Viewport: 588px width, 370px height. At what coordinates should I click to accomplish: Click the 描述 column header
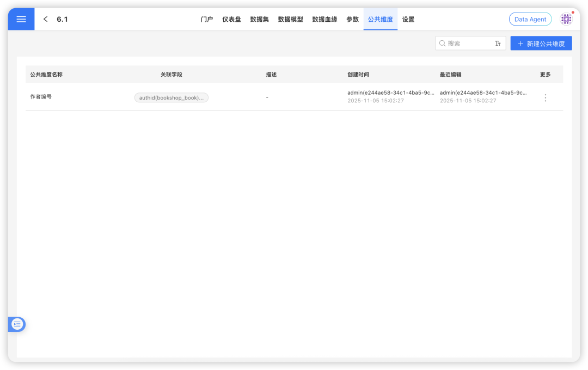tap(271, 75)
